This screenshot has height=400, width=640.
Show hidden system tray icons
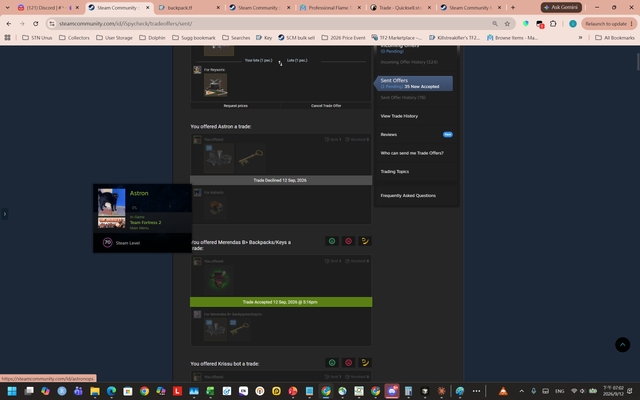pos(521,391)
